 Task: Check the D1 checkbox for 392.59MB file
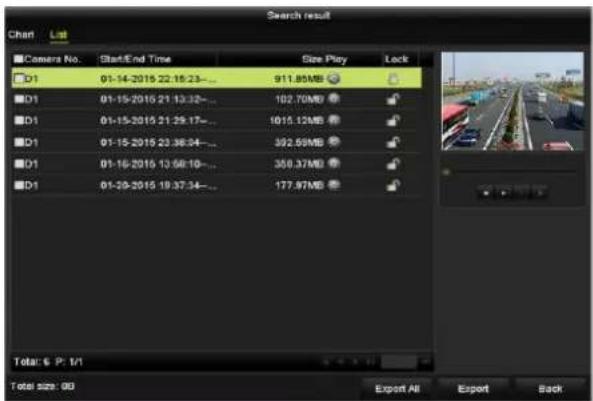point(19,142)
